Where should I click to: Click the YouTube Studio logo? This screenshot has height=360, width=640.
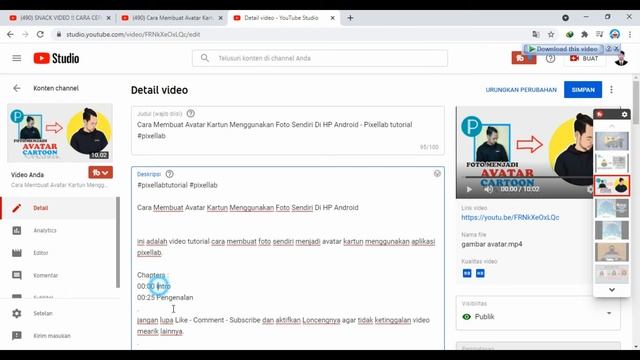point(56,58)
